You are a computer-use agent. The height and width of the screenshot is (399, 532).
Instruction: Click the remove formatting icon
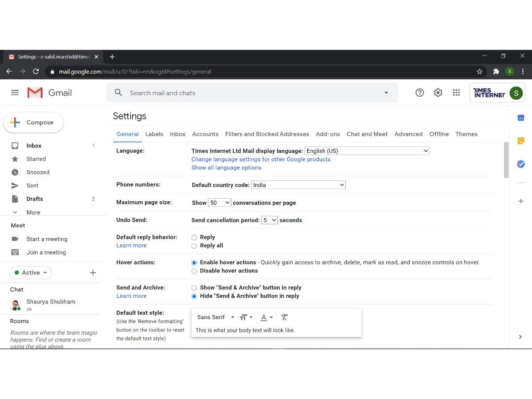[x=284, y=317]
